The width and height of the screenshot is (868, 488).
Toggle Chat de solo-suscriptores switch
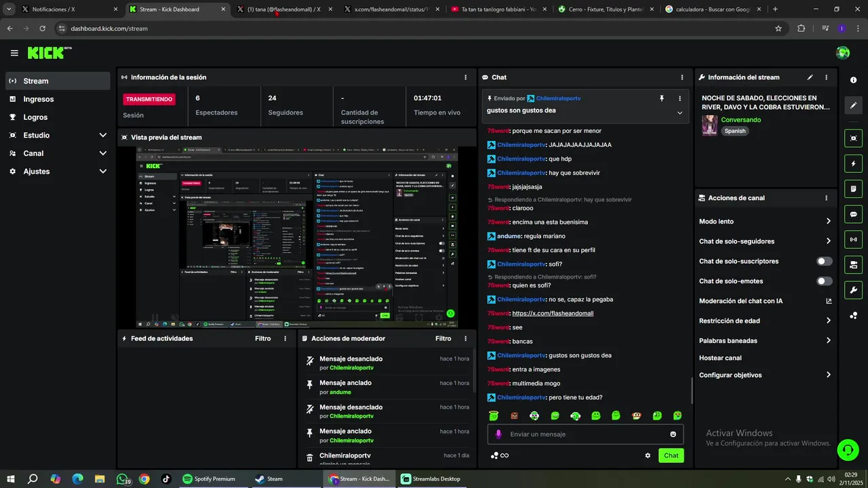pyautogui.click(x=825, y=261)
